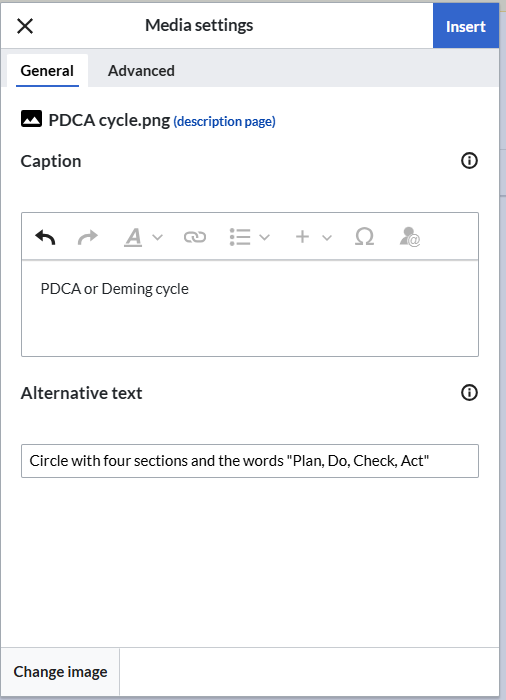Open the description page link
This screenshot has height=700, width=506.
[x=224, y=121]
